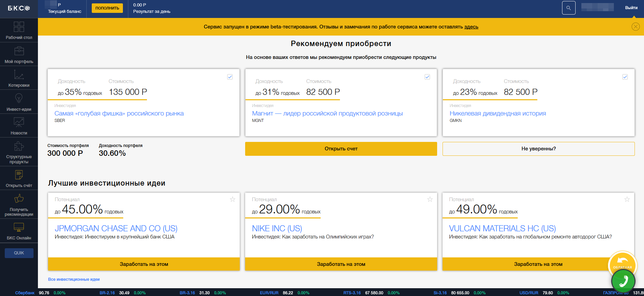The image size is (644, 296).
Task: Click the Пополнить button
Action: 107,8
